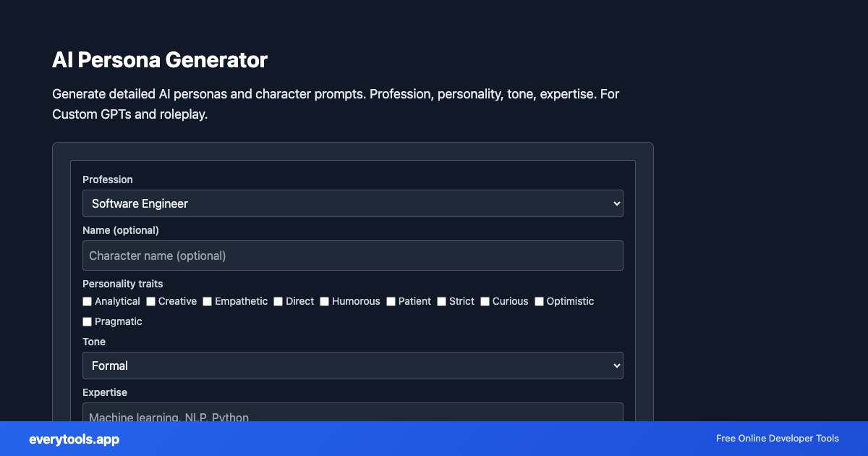Select the Empathetic personality trait

click(x=207, y=301)
